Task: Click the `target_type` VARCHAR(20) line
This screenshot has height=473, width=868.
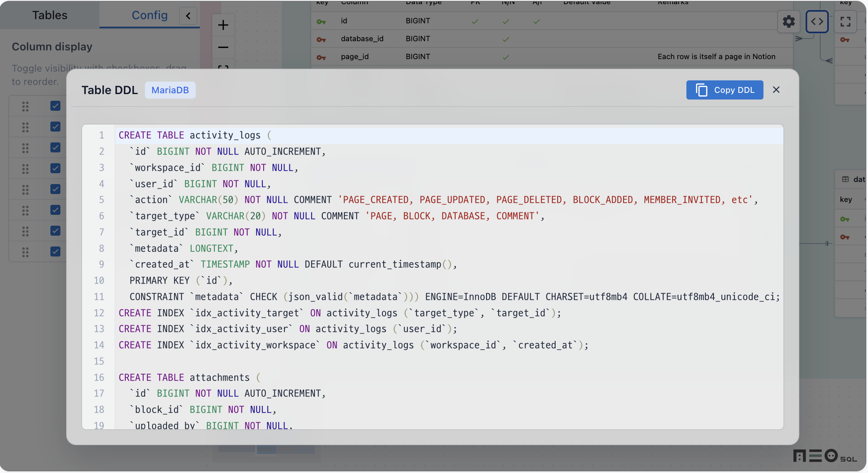Action: click(449, 216)
